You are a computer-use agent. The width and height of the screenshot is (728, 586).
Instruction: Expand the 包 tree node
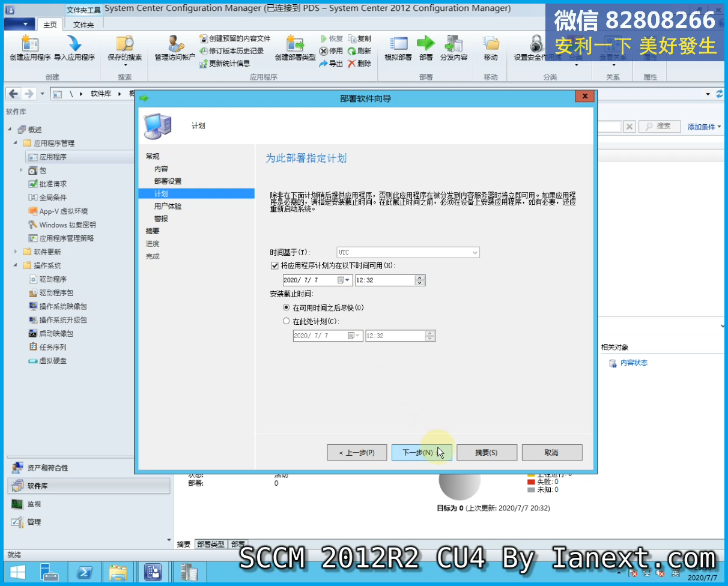coord(22,171)
